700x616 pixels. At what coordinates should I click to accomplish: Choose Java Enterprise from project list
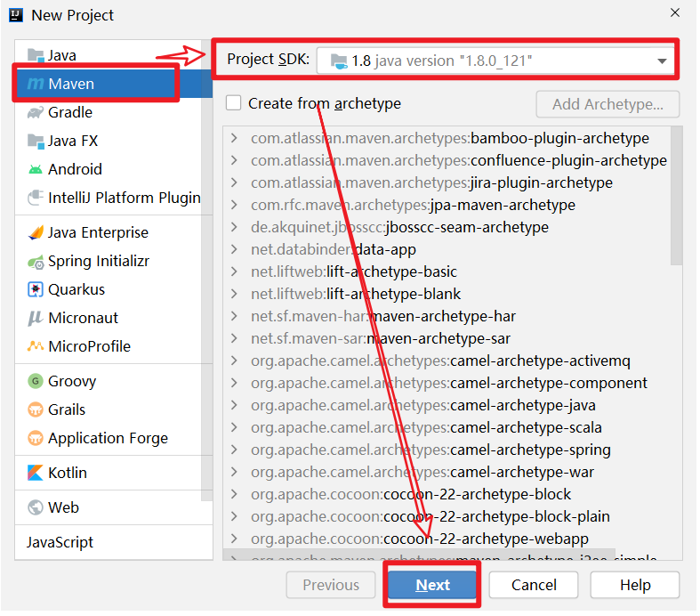(x=98, y=232)
